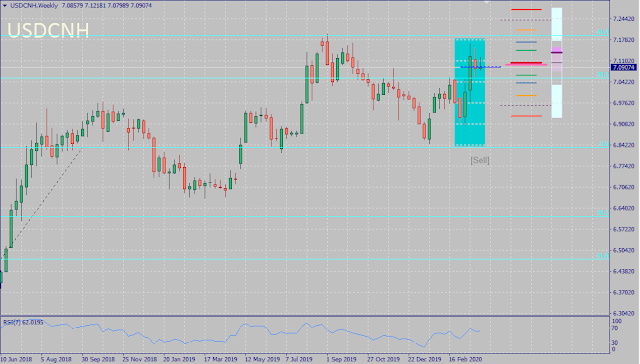This screenshot has height=364, width=640.
Task: Click the OHLC values 7.08579 7.12181 7.07989 7.09074
Action: coord(107,6)
